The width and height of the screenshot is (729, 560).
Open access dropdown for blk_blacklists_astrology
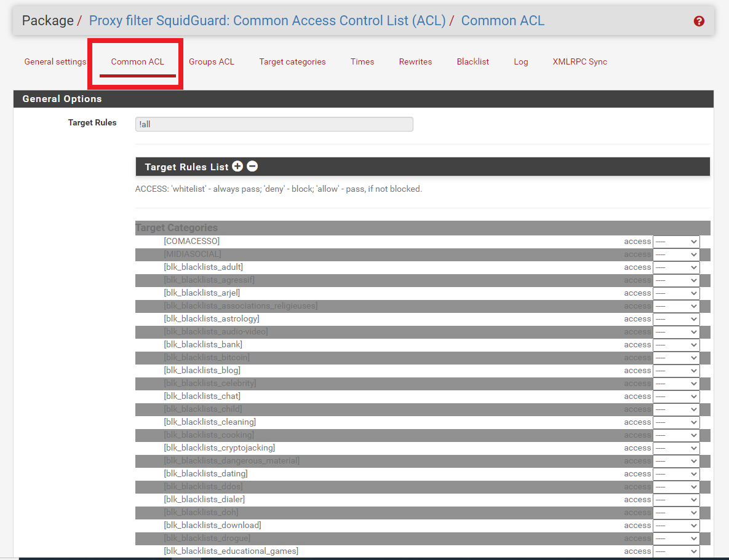pos(676,319)
